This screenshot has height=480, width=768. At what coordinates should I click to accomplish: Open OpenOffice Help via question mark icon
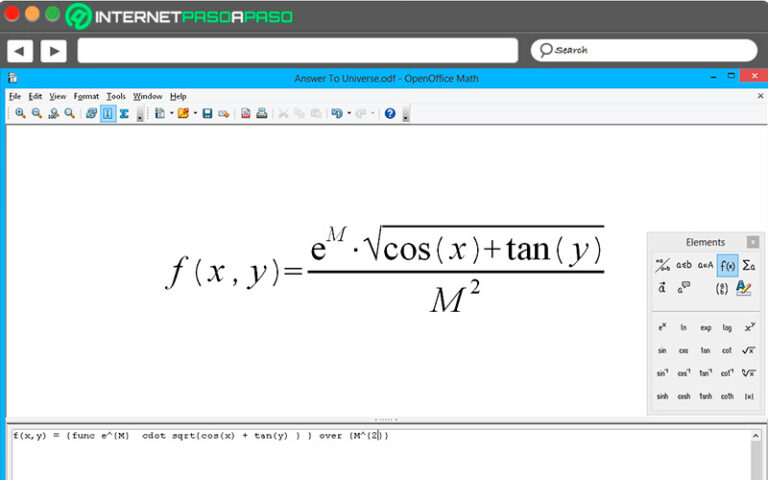point(390,114)
